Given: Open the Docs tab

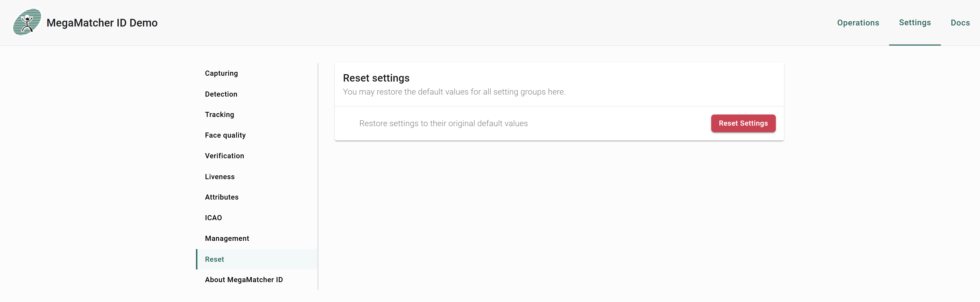Looking at the screenshot, I should [960, 23].
